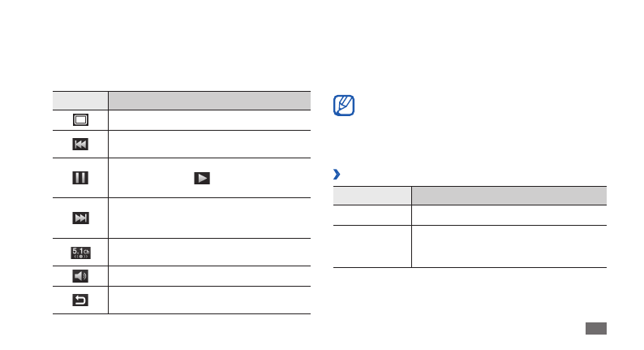Click the light header cell above the icon column
Viewport: 644px width, 350px height.
coord(80,101)
